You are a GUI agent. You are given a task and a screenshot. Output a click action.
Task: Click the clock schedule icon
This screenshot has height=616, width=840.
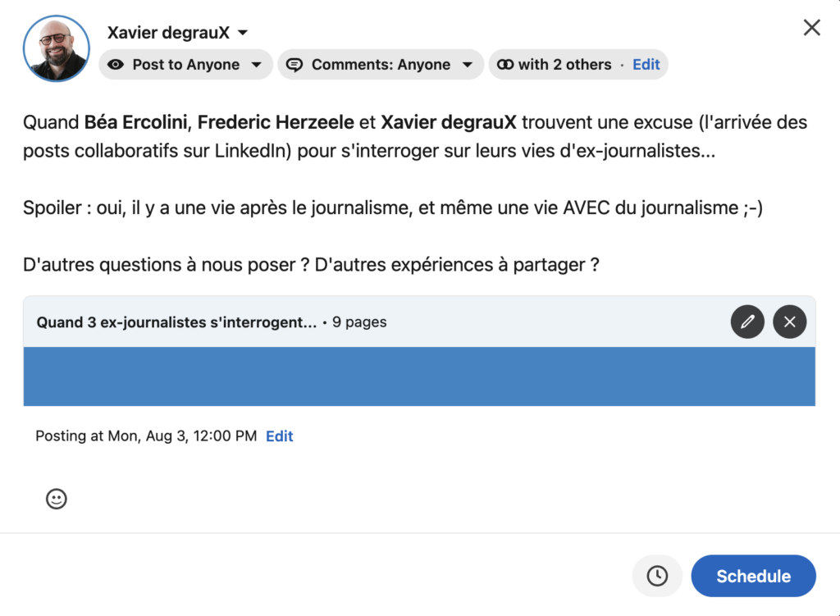click(657, 576)
